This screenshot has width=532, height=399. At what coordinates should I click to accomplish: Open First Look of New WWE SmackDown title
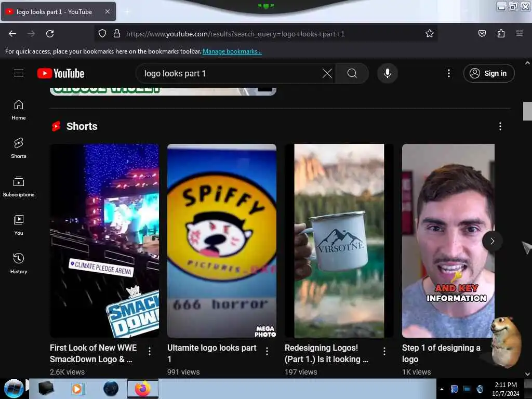pyautogui.click(x=94, y=353)
